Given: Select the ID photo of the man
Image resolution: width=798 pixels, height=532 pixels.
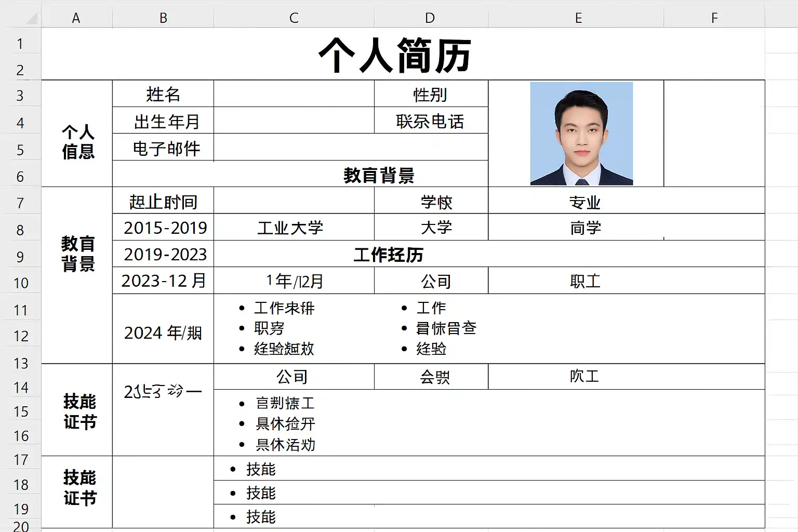Looking at the screenshot, I should pos(581,134).
